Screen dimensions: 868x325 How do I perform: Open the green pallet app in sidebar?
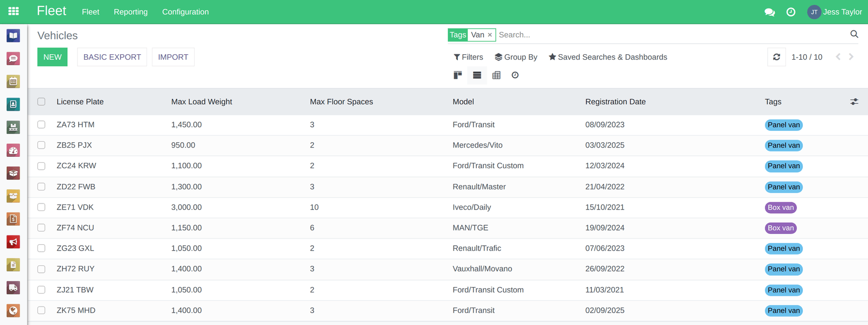(x=14, y=128)
